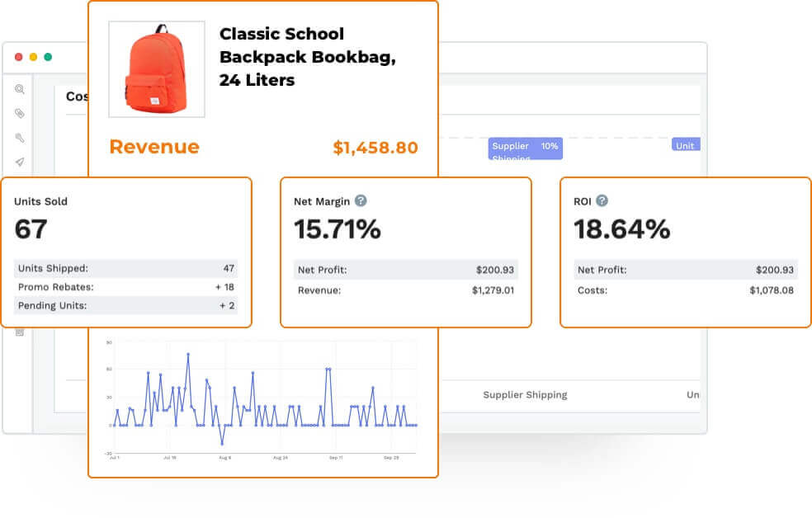Show the ROI help question mark icon

point(602,200)
